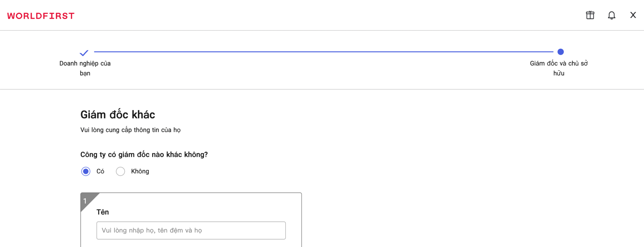This screenshot has width=644, height=247.
Task: Click the "Không" option label text
Action: tap(140, 172)
